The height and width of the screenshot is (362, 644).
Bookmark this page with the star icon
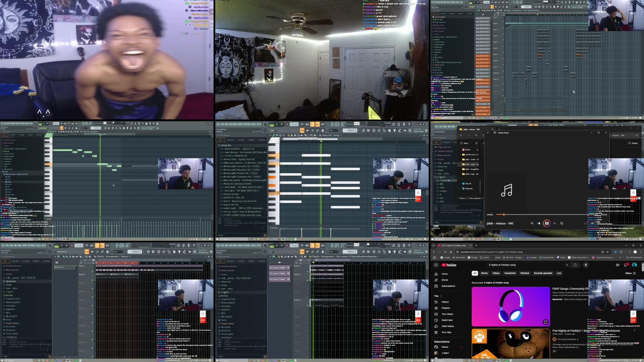point(608,252)
